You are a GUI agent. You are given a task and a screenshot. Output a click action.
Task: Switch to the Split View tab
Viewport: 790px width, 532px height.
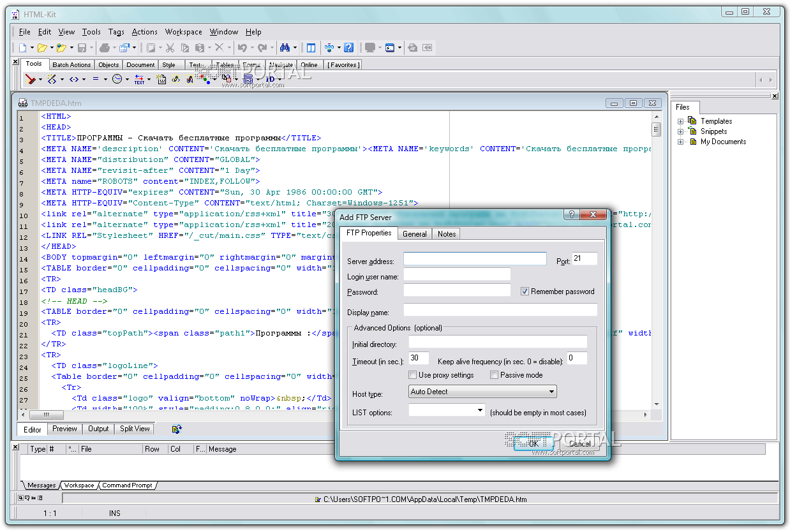click(x=135, y=429)
